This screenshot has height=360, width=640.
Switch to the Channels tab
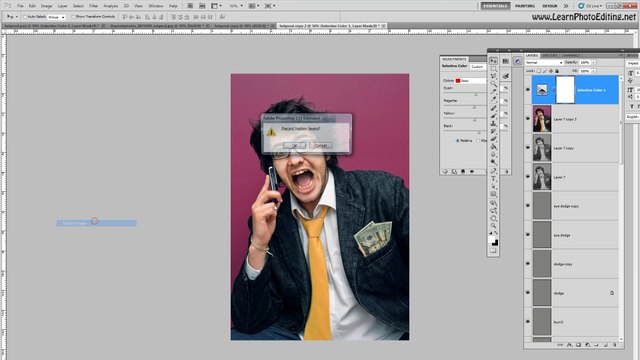coord(571,55)
